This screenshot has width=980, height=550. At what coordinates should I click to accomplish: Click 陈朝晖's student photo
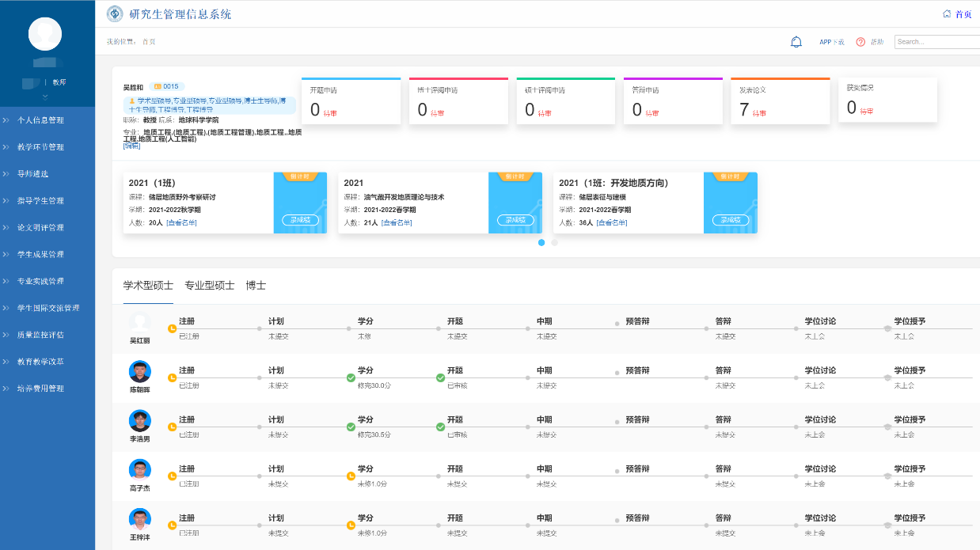(139, 371)
